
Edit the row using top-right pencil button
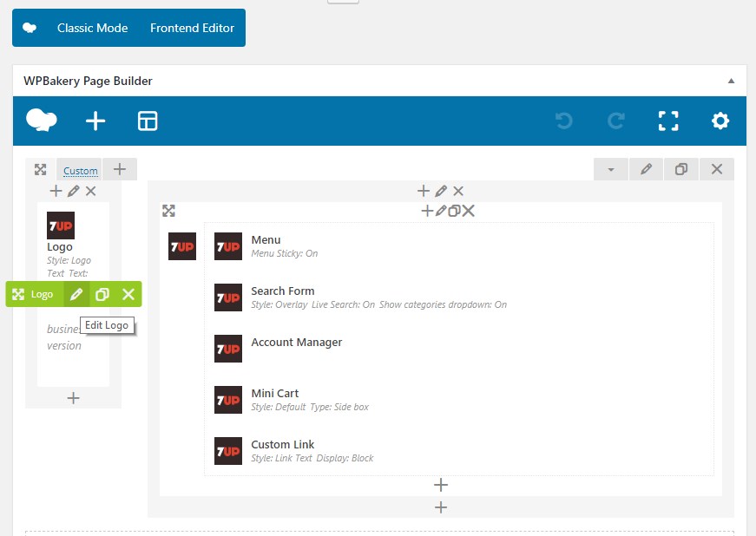[x=646, y=170]
